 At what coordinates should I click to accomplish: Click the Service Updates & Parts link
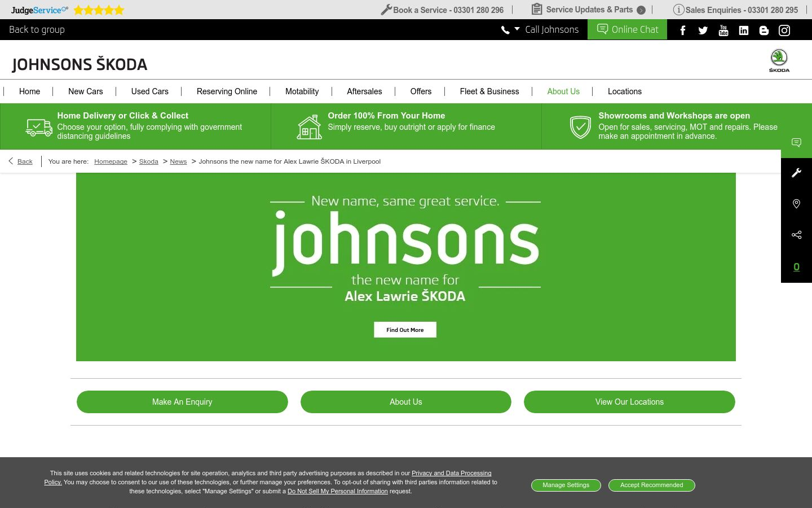click(x=589, y=10)
